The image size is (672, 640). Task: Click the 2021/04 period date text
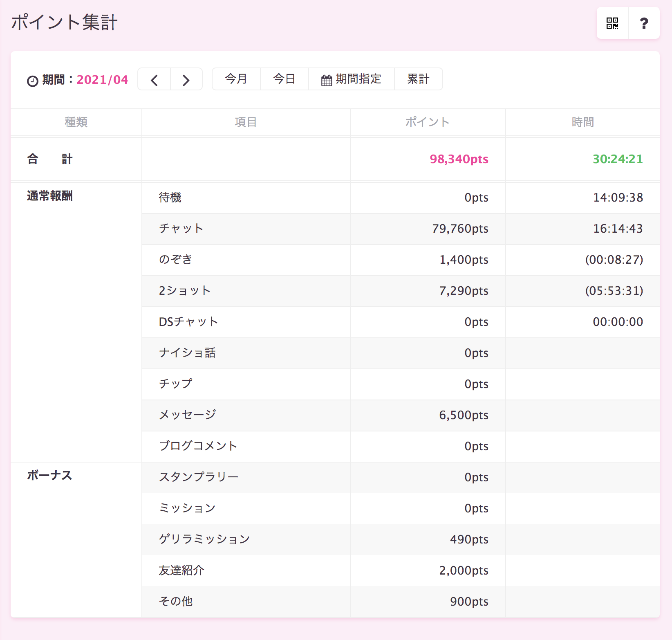point(102,80)
